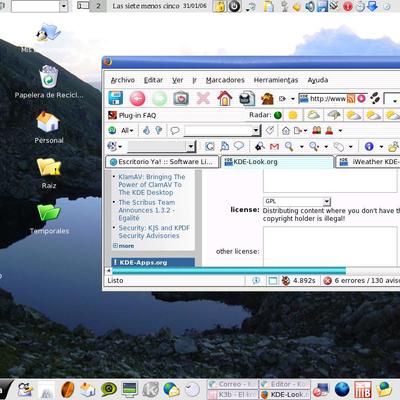Click the Google G search icon
The image size is (400, 400).
click(x=210, y=146)
